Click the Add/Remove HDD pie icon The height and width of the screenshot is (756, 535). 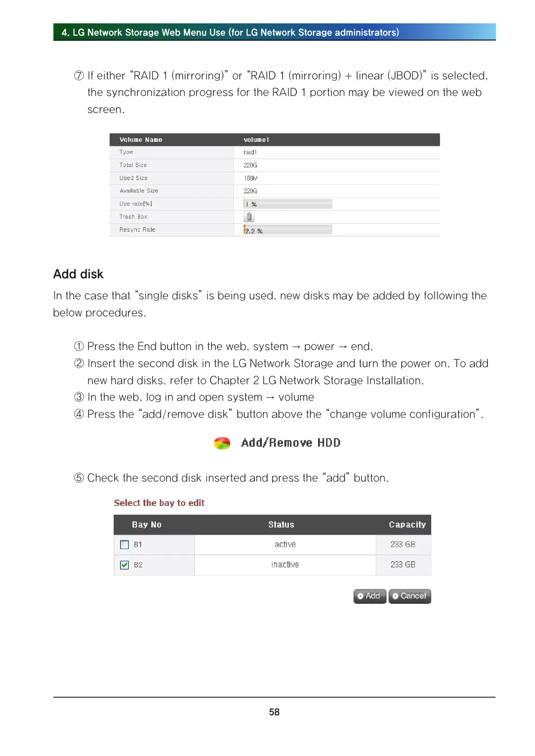[222, 443]
